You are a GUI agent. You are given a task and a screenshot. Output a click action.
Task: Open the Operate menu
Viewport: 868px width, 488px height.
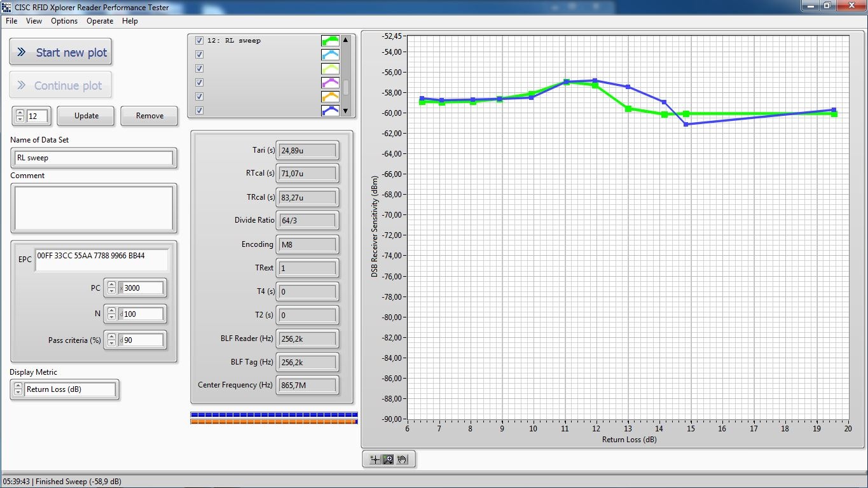pos(100,21)
